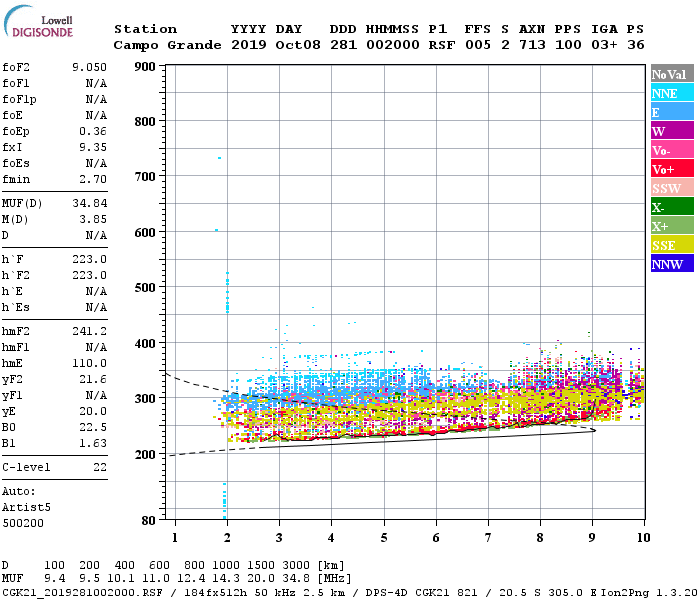Click the day number 281 in header
Image resolution: width=700 pixels, height=600 pixels.
coord(343,45)
